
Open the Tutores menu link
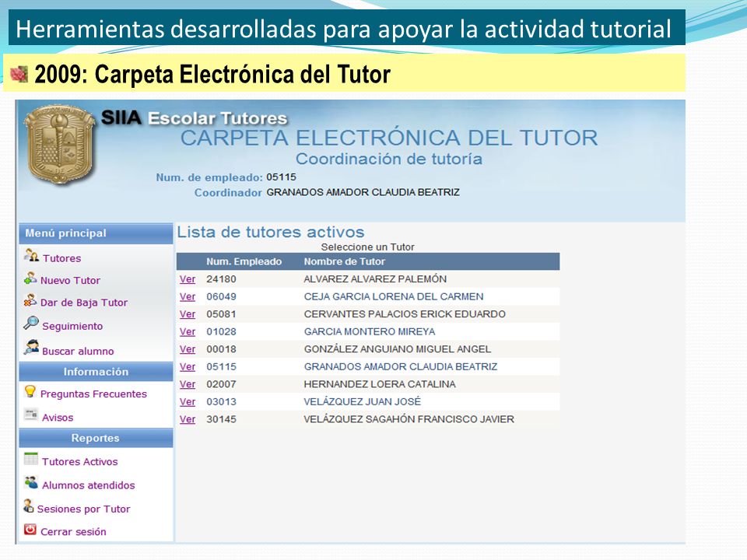62,258
